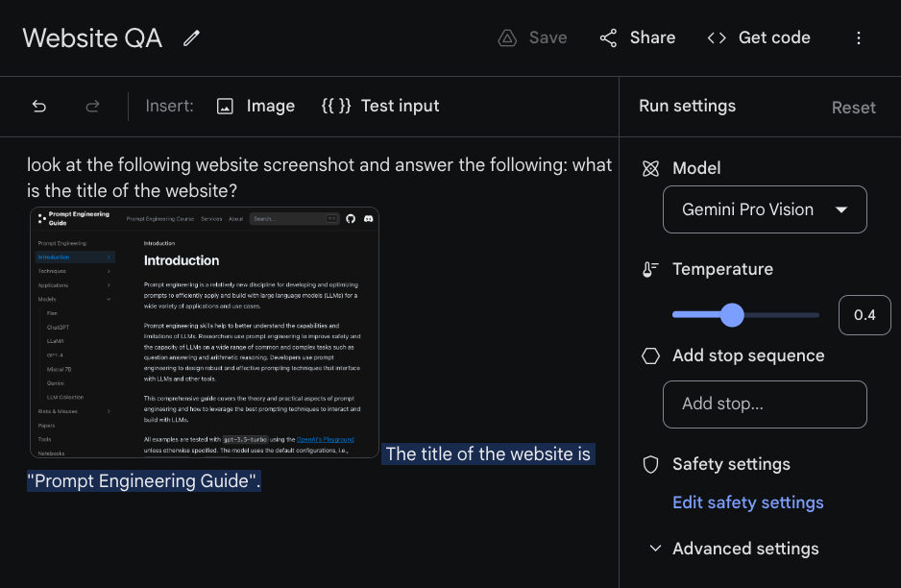Click the hexagon stop sequence icon
This screenshot has width=901, height=588.
pyautogui.click(x=651, y=356)
